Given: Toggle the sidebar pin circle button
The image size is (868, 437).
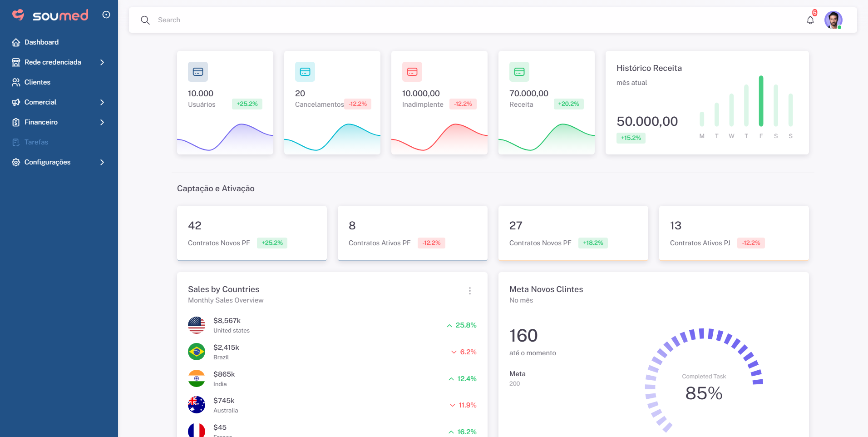Looking at the screenshot, I should pos(106,15).
